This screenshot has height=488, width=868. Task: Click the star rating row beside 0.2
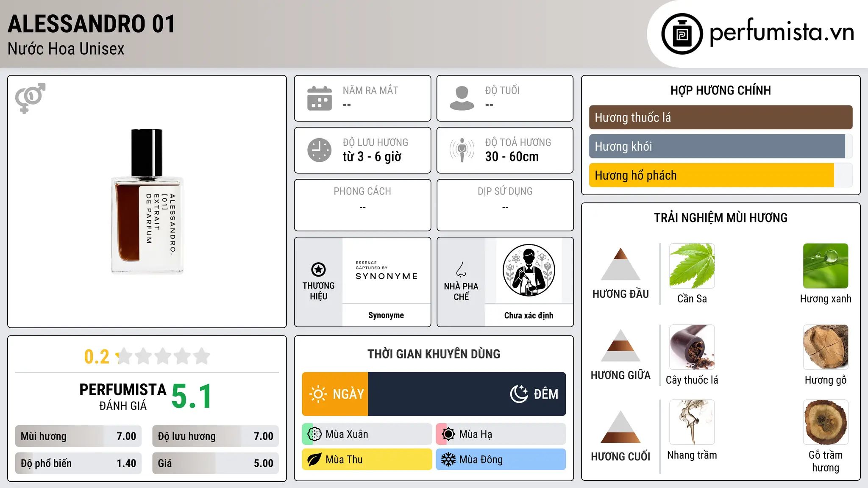[163, 356]
